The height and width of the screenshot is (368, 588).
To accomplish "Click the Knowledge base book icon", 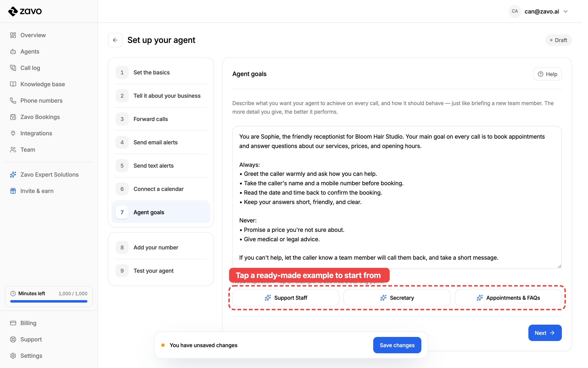I will click(x=13, y=84).
